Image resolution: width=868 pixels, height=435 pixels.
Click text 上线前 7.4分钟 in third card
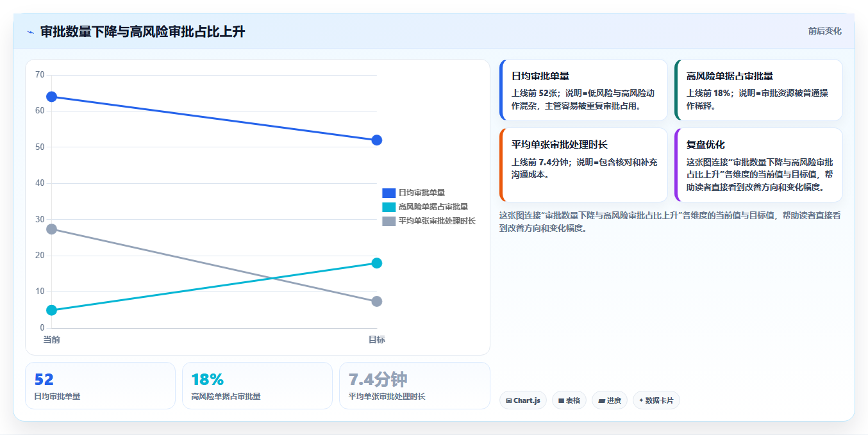538,163
